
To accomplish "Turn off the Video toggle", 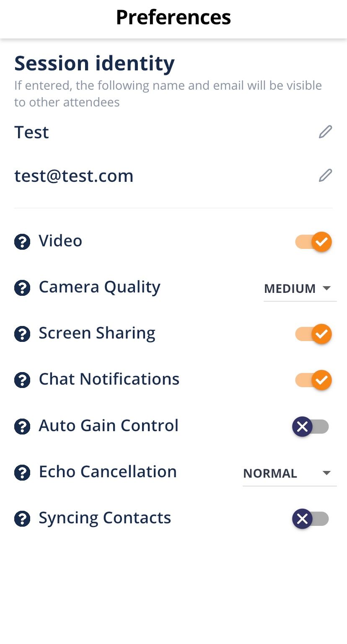I will click(x=313, y=242).
